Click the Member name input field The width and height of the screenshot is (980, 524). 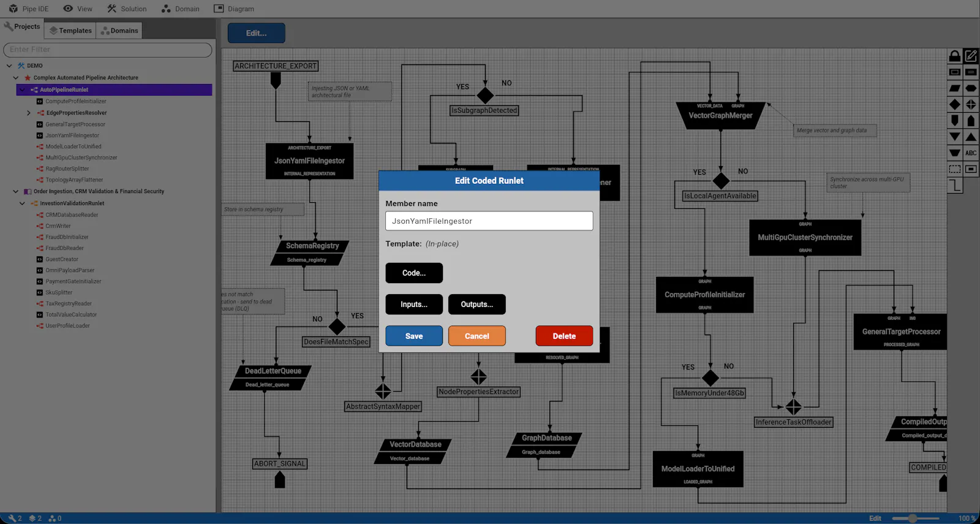pos(489,221)
